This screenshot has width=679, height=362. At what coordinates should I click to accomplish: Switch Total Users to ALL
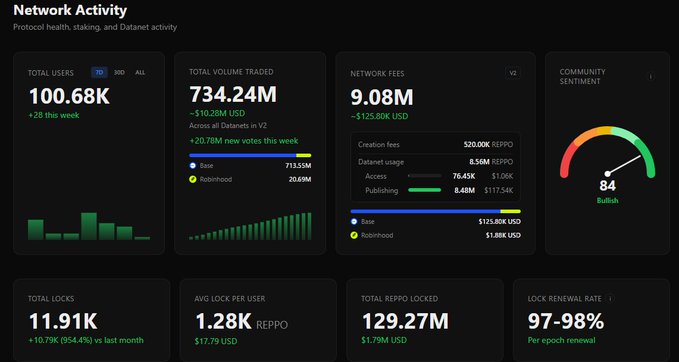click(x=140, y=73)
